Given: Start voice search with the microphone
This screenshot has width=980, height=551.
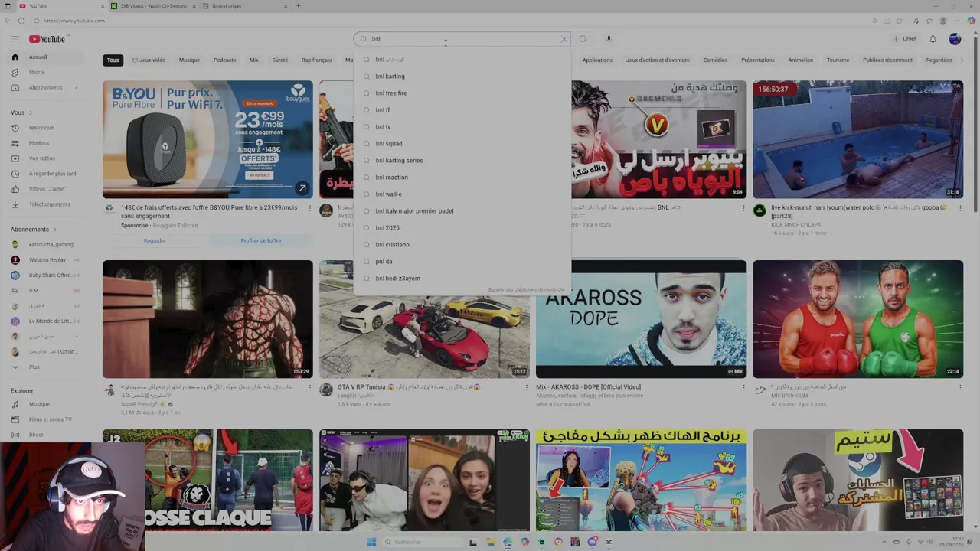Looking at the screenshot, I should coord(609,39).
